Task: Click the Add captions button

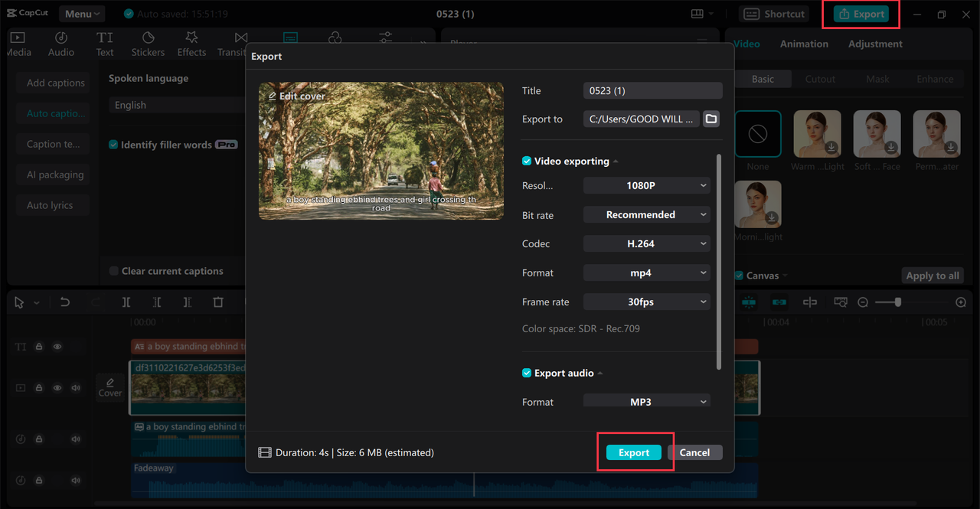Action: [x=54, y=83]
